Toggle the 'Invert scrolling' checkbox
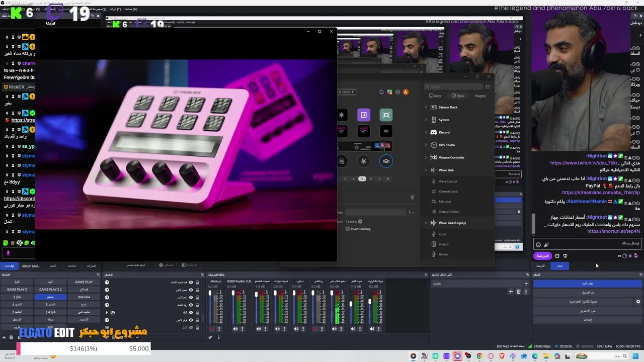 (x=347, y=229)
